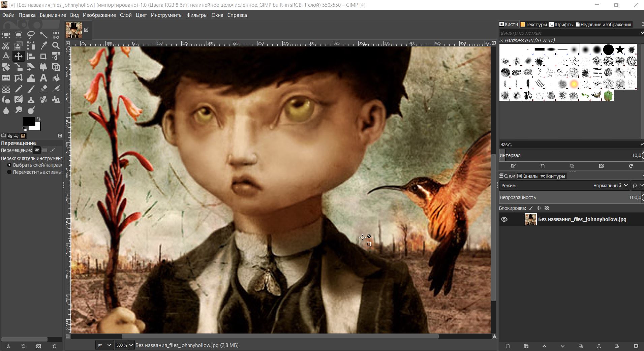Open the Layers dock tab configuration menu
This screenshot has height=351, width=644.
pos(643,176)
